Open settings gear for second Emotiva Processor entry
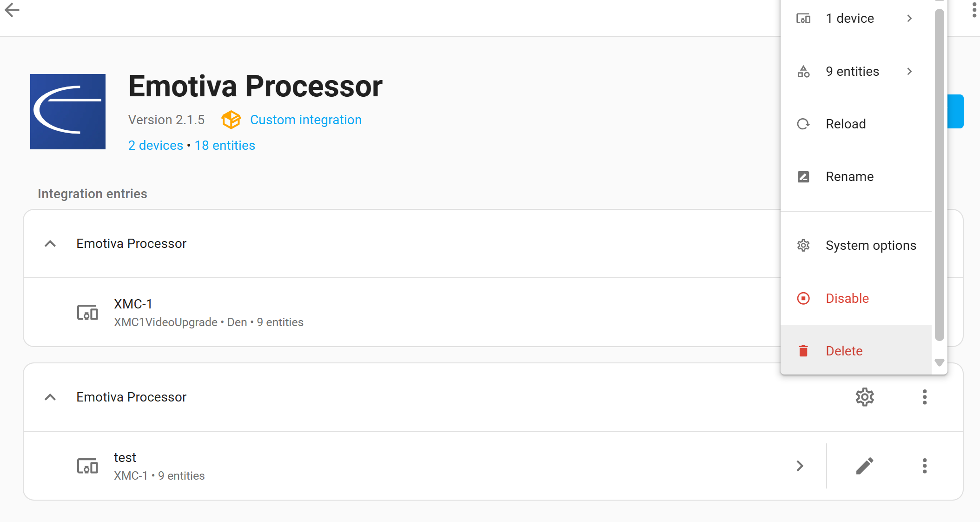Image resolution: width=980 pixels, height=522 pixels. (864, 397)
